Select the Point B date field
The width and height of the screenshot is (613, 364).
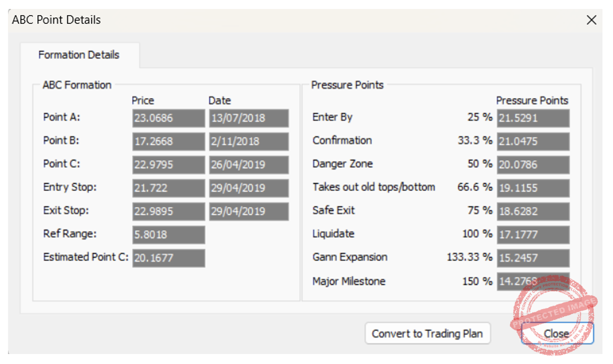click(x=248, y=141)
